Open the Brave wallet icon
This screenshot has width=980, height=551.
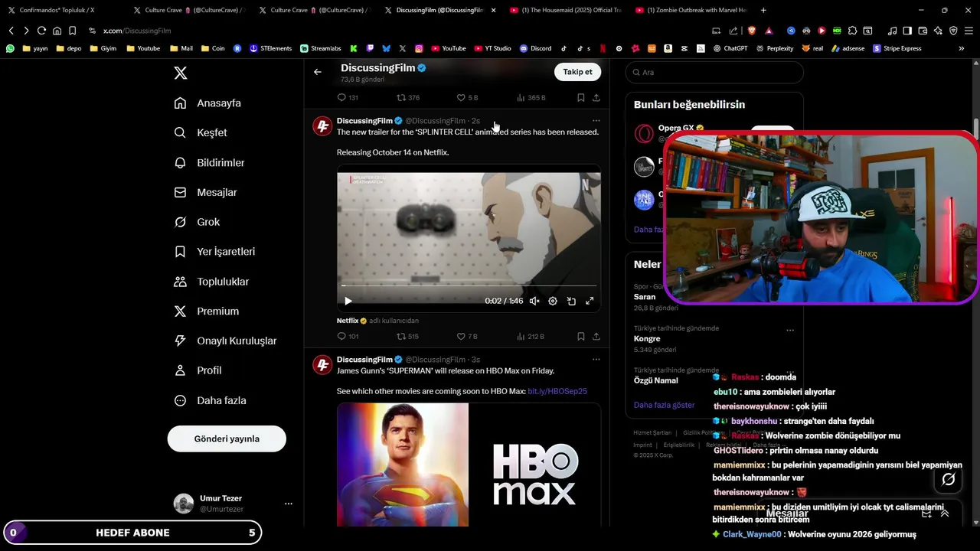coord(923,31)
